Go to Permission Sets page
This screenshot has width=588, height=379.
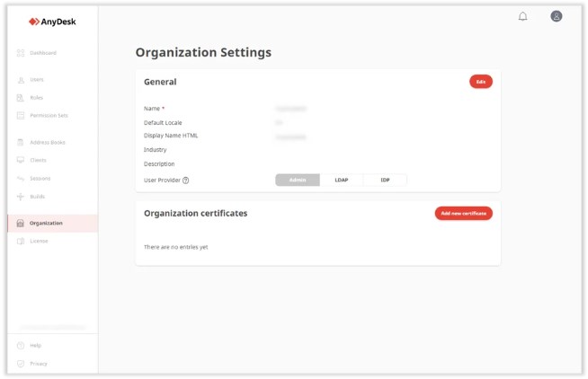coord(48,115)
